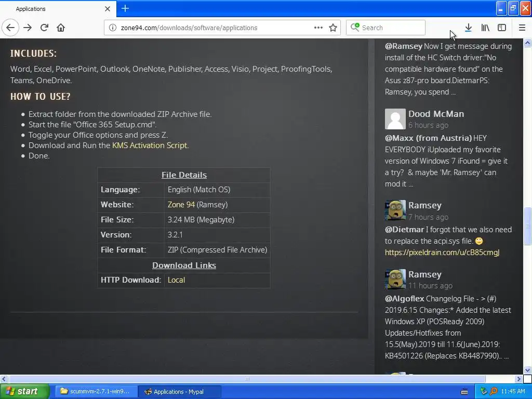
Task: Show site information icon in address bar
Action: [113, 28]
